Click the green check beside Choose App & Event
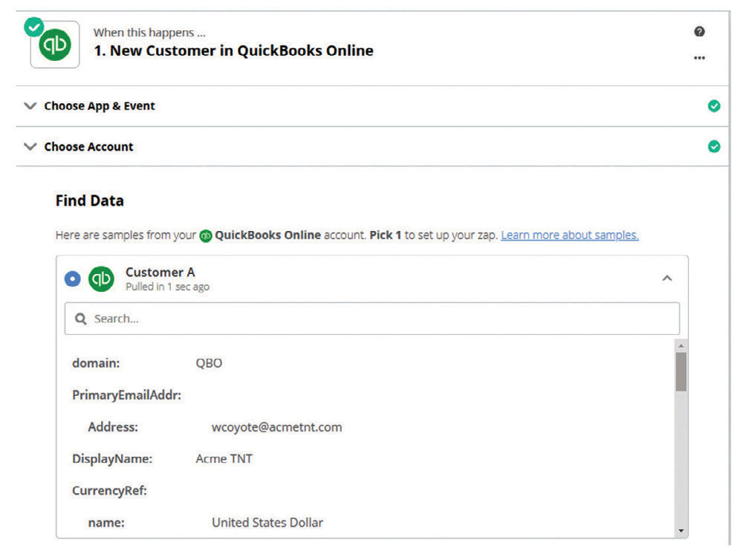Viewport: 743px width, 560px height. [x=714, y=106]
